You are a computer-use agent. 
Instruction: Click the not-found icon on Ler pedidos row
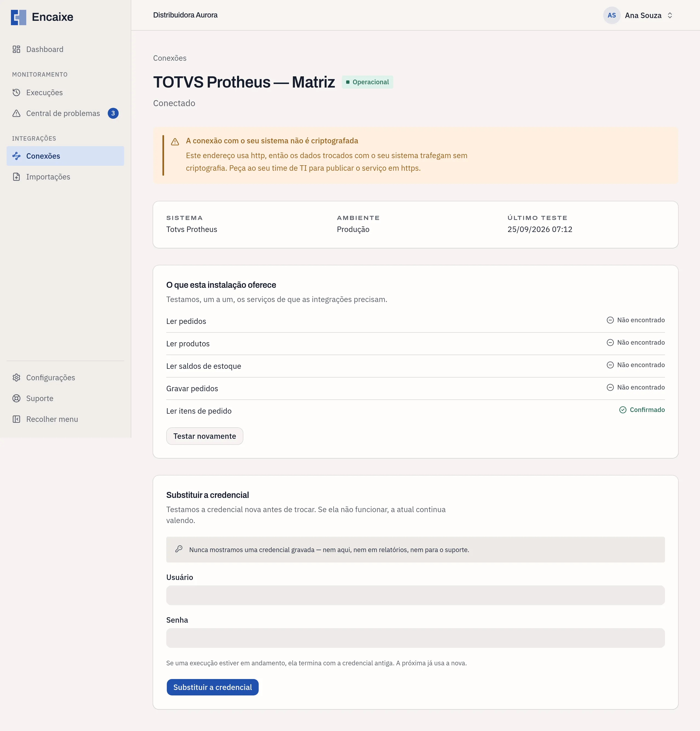(x=610, y=320)
